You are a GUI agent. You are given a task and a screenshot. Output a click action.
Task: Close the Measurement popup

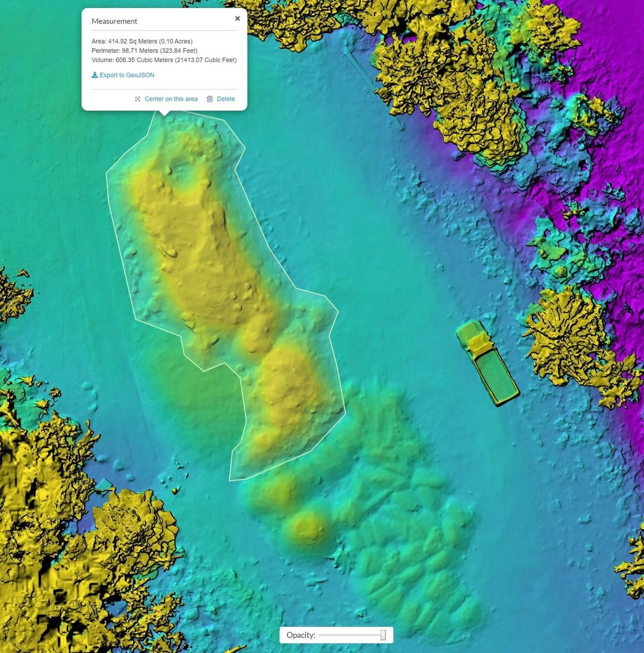pos(237,18)
